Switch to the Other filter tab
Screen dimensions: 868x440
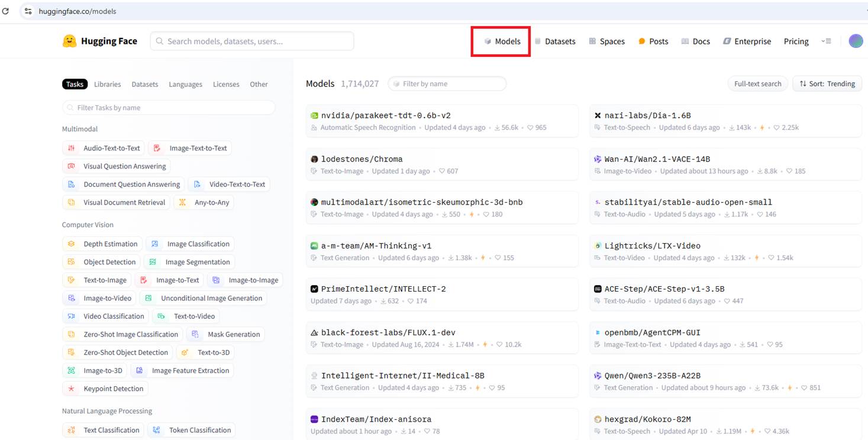pyautogui.click(x=259, y=84)
